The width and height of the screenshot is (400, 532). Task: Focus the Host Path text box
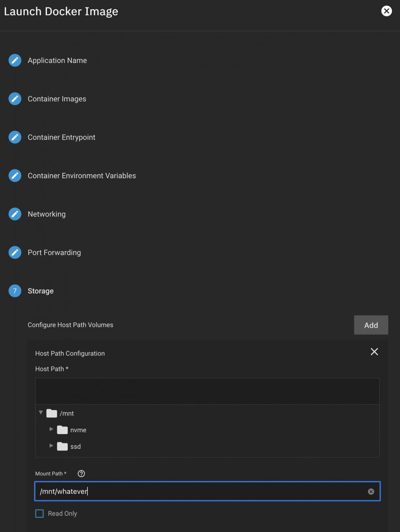point(207,391)
